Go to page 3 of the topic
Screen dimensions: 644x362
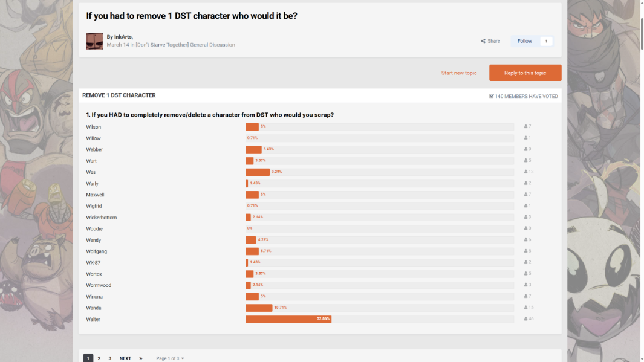[110, 358]
